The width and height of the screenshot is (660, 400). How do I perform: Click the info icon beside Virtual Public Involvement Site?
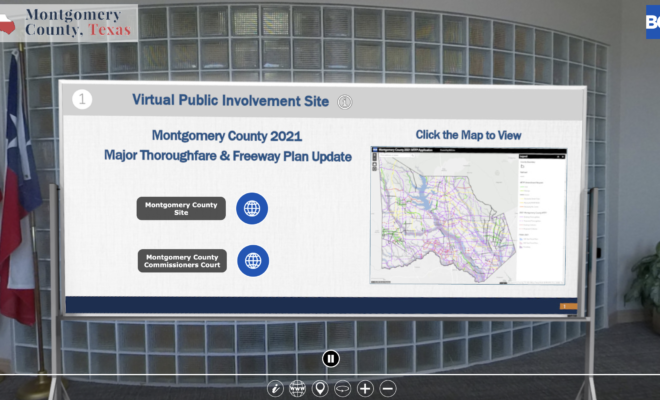(x=345, y=102)
